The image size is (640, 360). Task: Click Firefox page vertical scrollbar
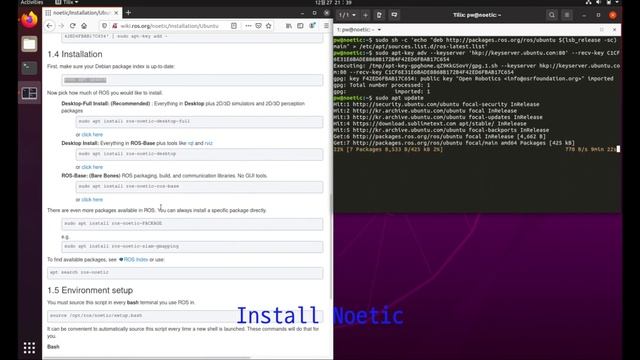[x=331, y=247]
